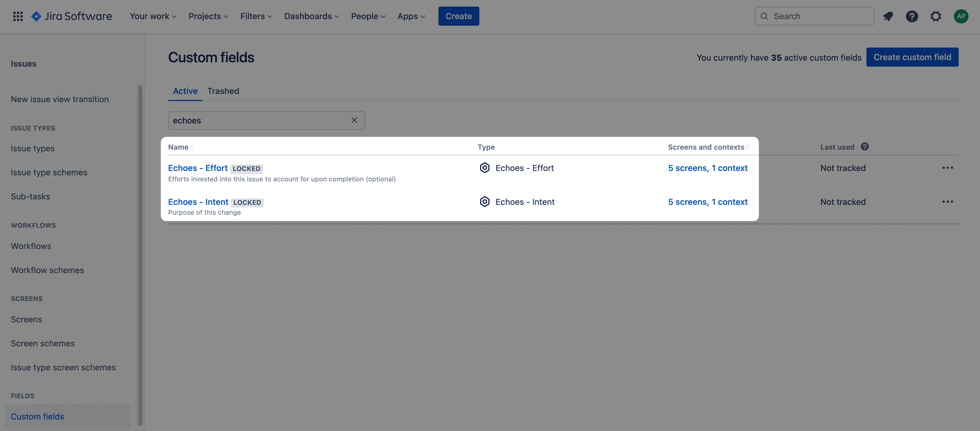Expand the Projects menu
Image resolution: width=980 pixels, height=431 pixels.
click(208, 16)
